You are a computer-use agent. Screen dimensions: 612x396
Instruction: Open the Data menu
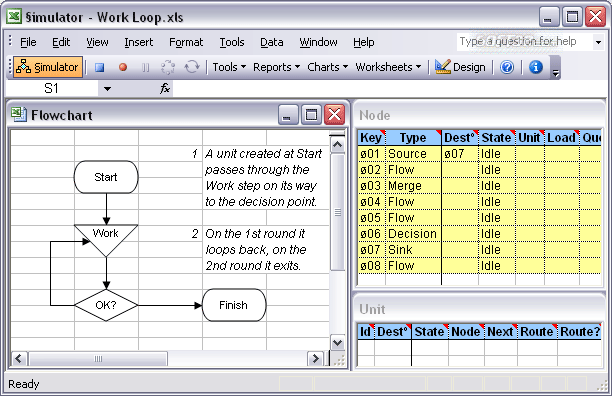pos(272,42)
